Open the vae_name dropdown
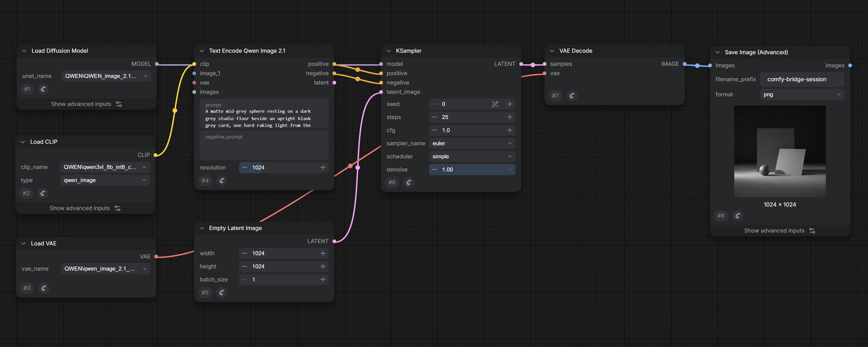 click(105, 268)
